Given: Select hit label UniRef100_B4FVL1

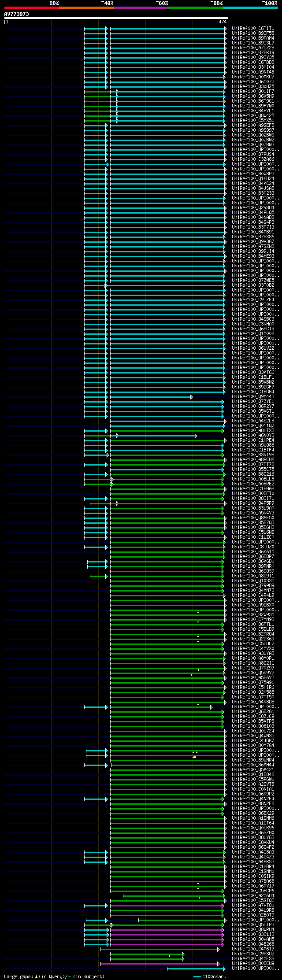Looking at the screenshot, I should point(253,111).
